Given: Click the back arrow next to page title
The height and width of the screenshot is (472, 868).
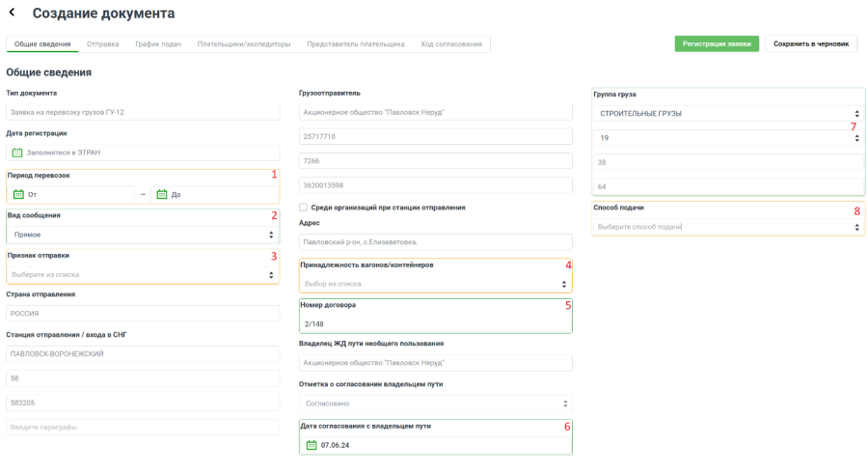Looking at the screenshot, I should point(12,13).
